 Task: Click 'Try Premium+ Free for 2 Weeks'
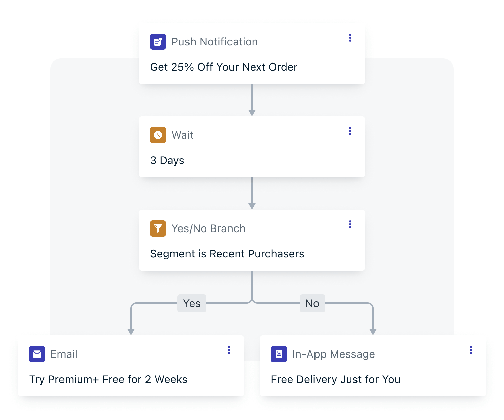click(108, 379)
